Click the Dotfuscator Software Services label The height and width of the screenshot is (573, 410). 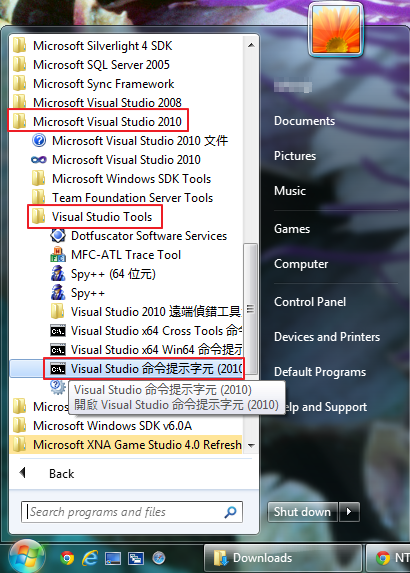[x=149, y=236]
